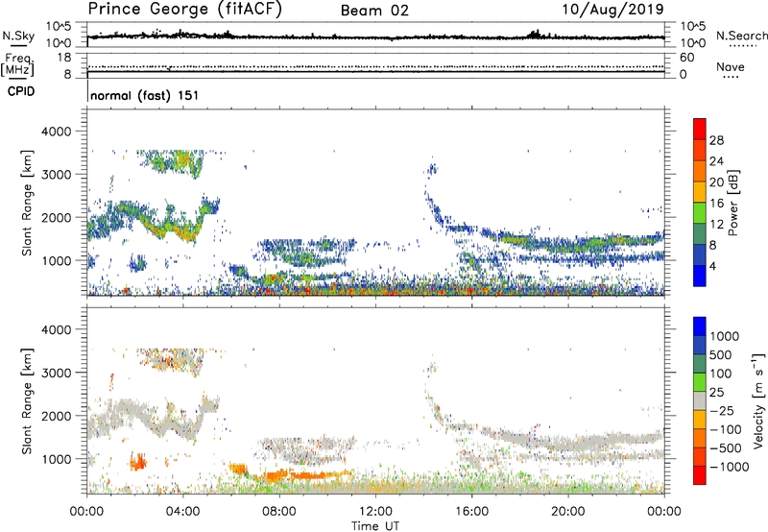Viewport: 768px width, 532px height.
Task: Click the gray ±25 m/s velocity colorbar swatch
Action: pos(700,400)
